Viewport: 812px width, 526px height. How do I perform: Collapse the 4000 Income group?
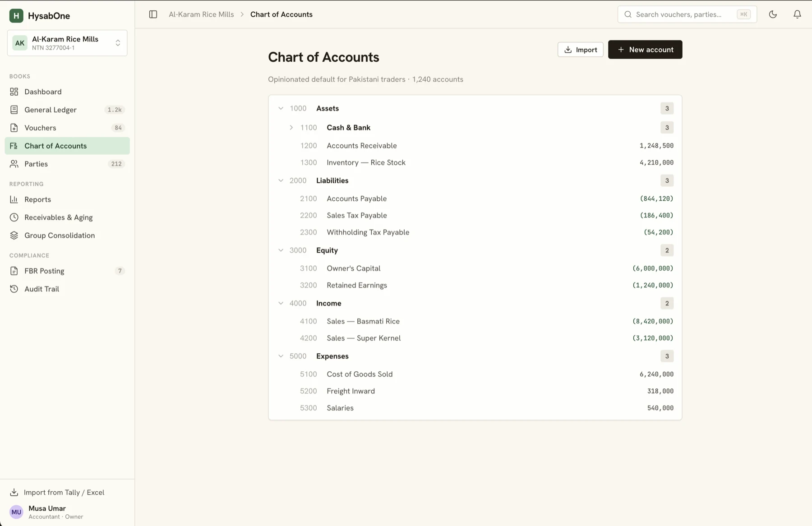[281, 303]
